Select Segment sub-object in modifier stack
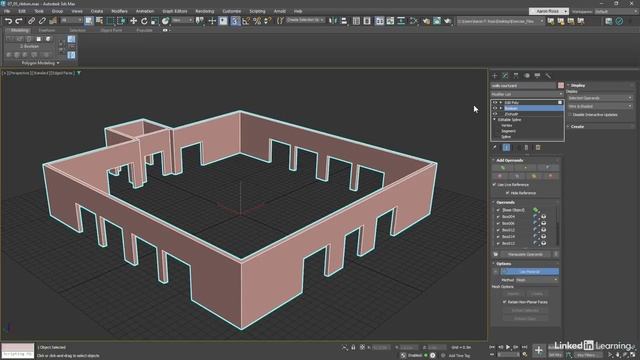 508,131
